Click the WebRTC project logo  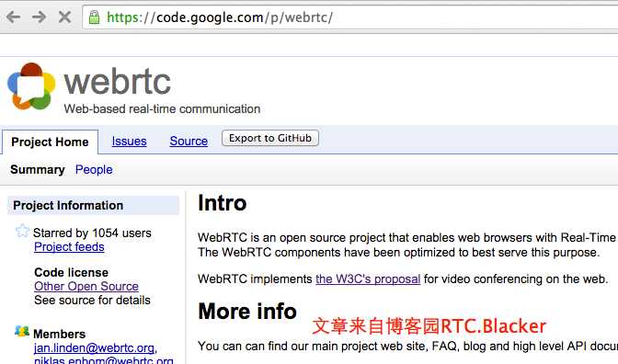31,86
